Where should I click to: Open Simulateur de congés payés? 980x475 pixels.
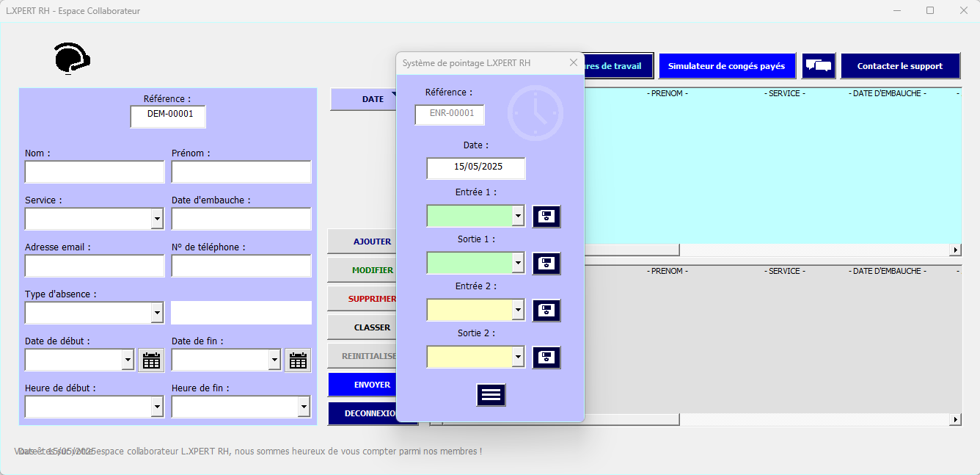pyautogui.click(x=726, y=66)
